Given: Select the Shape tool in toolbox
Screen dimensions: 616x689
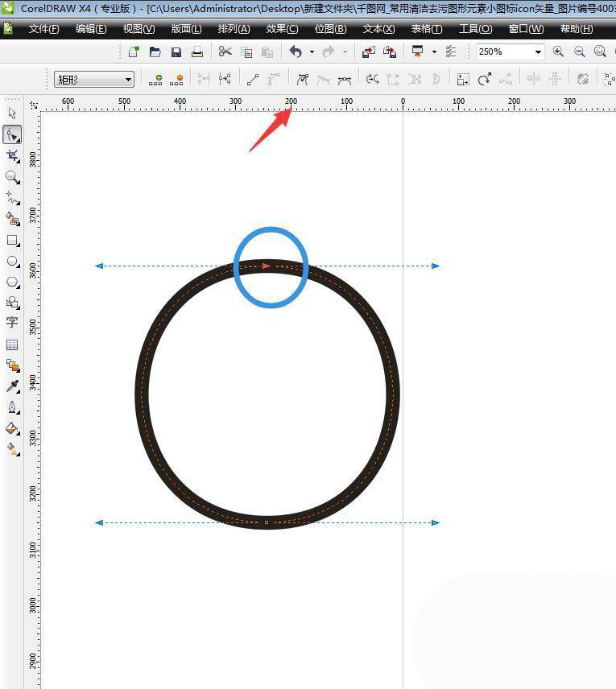Looking at the screenshot, I should 12,134.
